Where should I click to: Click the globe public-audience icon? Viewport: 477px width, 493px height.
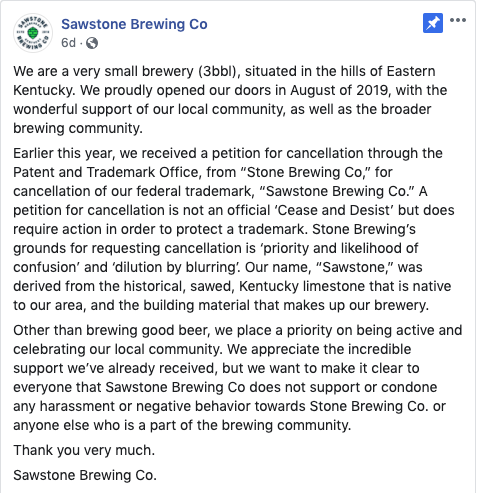pyautogui.click(x=92, y=43)
